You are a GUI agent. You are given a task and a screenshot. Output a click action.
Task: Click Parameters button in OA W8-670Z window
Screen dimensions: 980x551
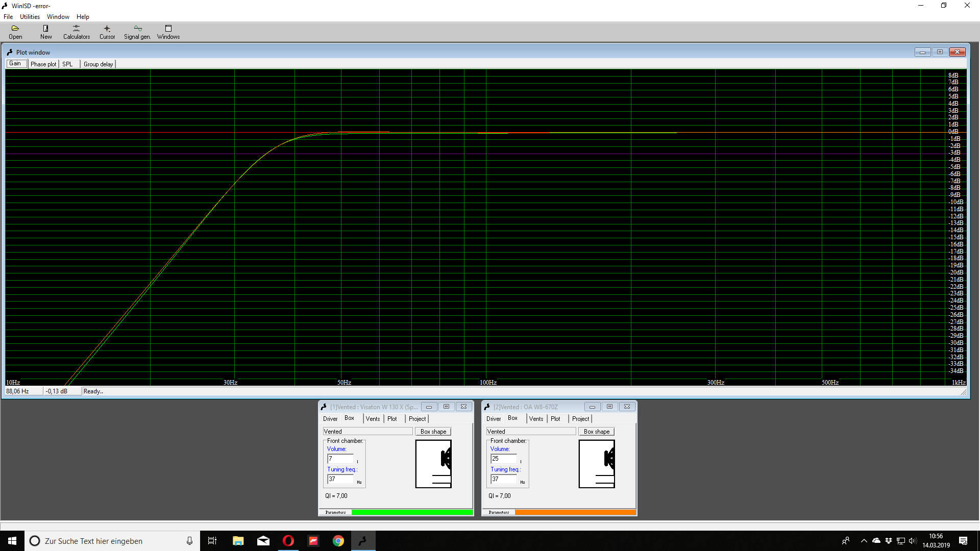pos(499,512)
